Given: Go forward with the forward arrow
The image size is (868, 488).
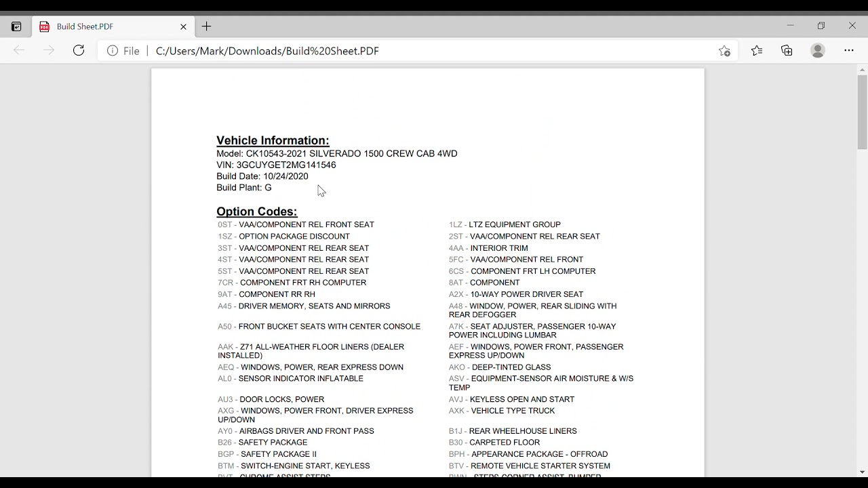Looking at the screenshot, I should coord(49,51).
